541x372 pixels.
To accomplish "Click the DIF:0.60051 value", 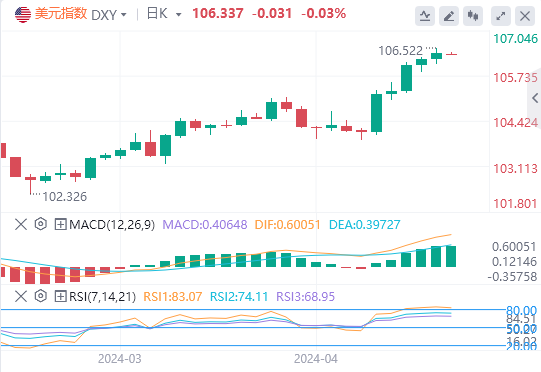I will coord(287,225).
